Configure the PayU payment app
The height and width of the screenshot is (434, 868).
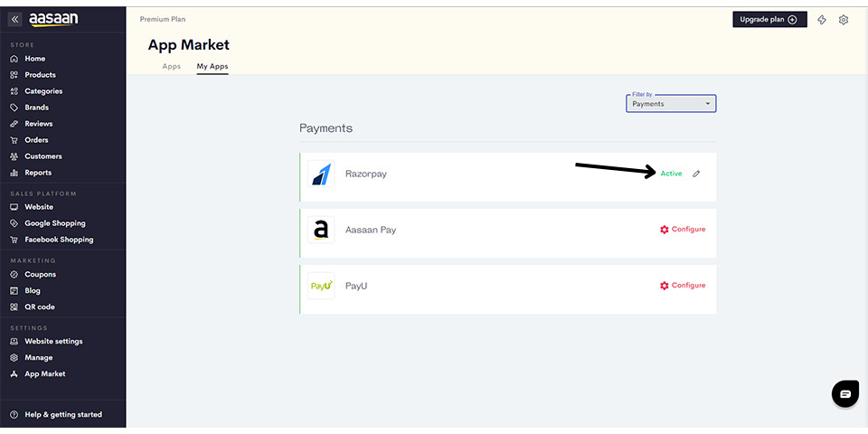[x=683, y=286]
